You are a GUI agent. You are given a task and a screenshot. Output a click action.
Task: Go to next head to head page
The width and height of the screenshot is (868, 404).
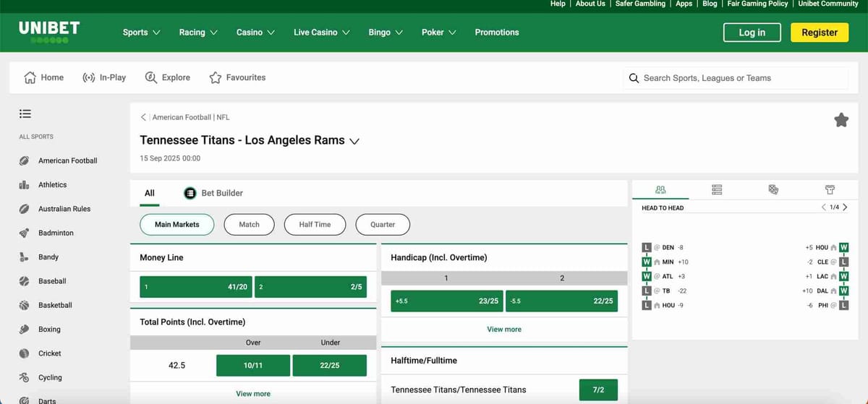coord(845,207)
